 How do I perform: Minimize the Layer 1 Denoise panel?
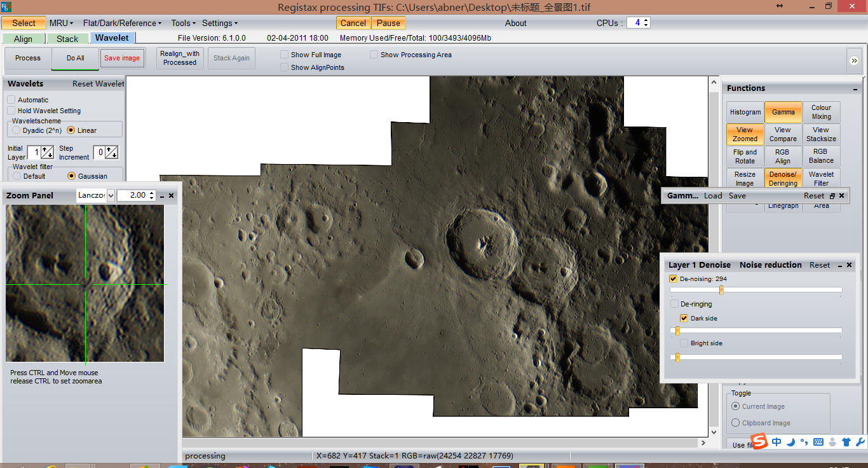pos(839,265)
